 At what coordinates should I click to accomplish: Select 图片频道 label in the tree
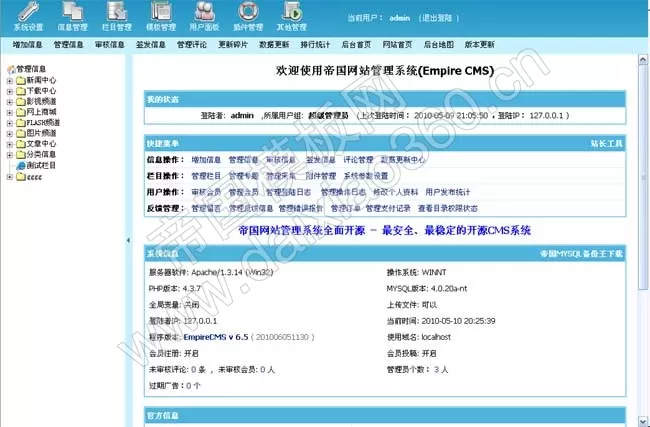pos(41,133)
